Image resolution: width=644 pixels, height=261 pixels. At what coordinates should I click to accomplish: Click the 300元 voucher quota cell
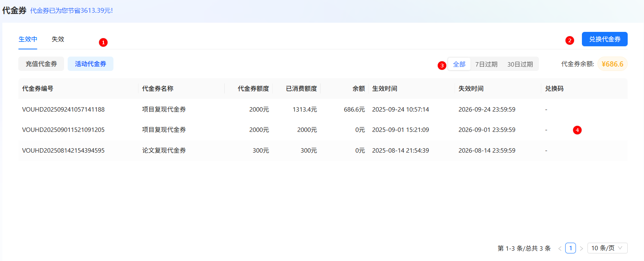[x=261, y=150]
